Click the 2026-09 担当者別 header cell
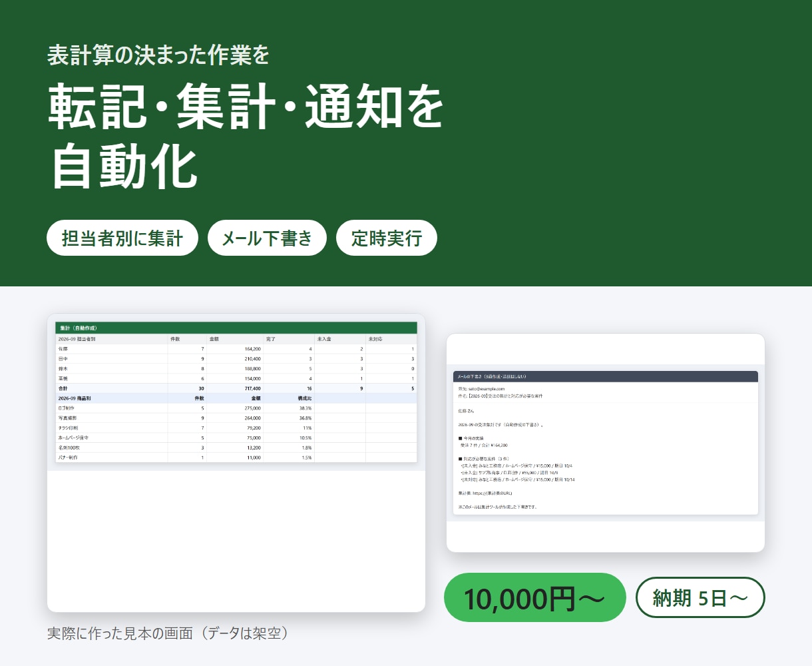The image size is (812, 666). (112, 339)
